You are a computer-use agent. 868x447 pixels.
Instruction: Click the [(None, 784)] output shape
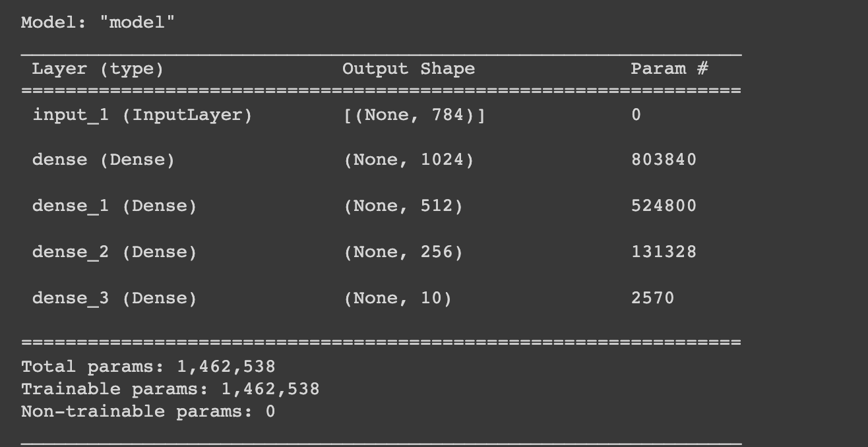414,115
